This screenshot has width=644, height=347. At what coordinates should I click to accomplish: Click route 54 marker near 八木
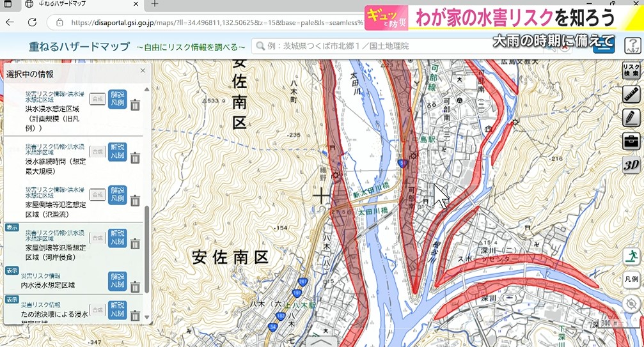coord(272,327)
